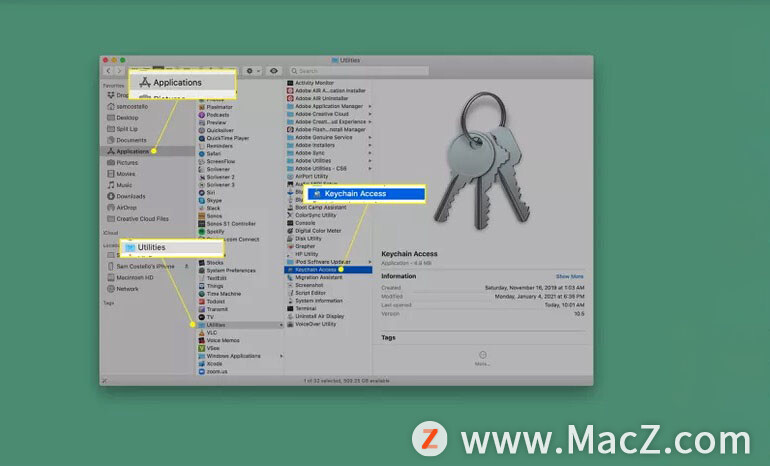Expand the Adobe Application Manager folder arrow
This screenshot has width=770, height=466.
pyautogui.click(x=370, y=106)
